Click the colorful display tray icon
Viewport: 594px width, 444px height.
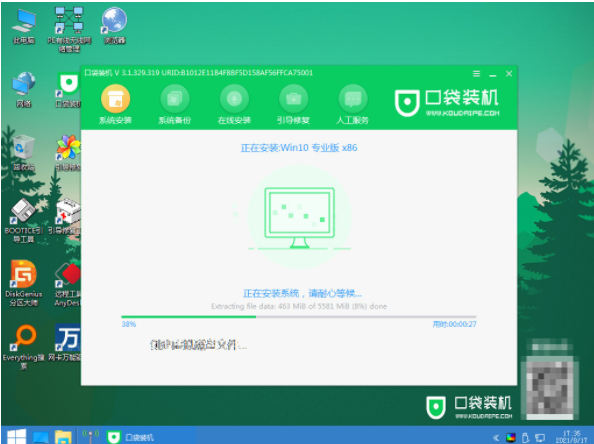click(511, 438)
